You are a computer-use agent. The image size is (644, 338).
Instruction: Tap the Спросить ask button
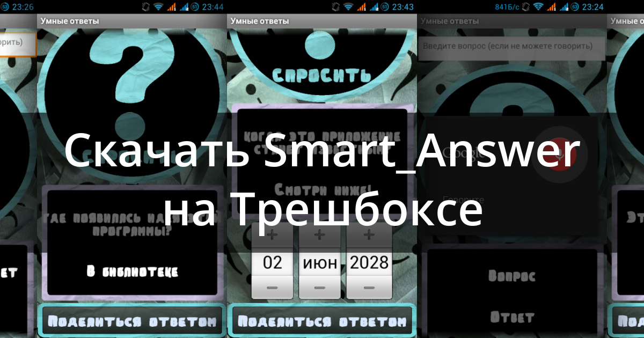click(x=321, y=75)
